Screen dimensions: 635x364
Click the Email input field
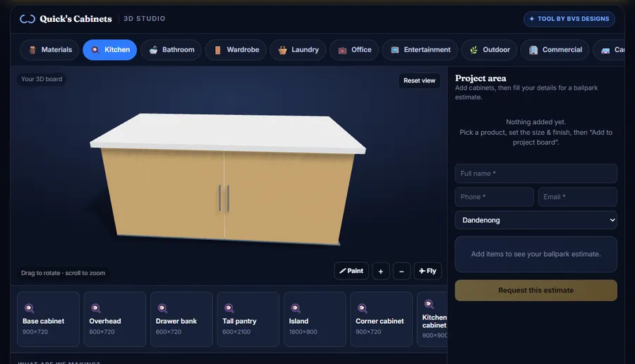577,197
